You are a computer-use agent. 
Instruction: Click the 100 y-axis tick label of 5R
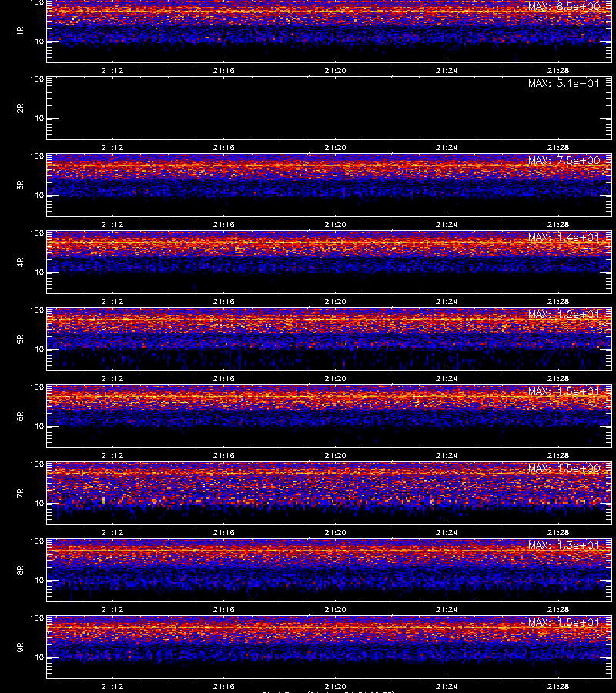(x=37, y=310)
